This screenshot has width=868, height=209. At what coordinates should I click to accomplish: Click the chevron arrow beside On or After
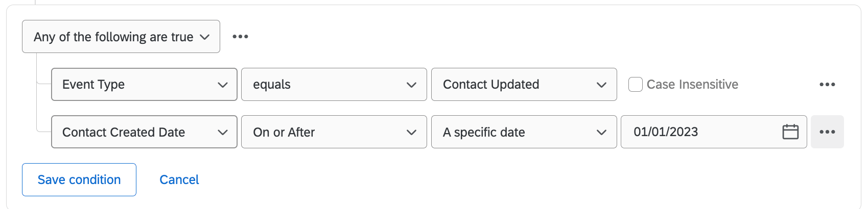pyautogui.click(x=412, y=132)
